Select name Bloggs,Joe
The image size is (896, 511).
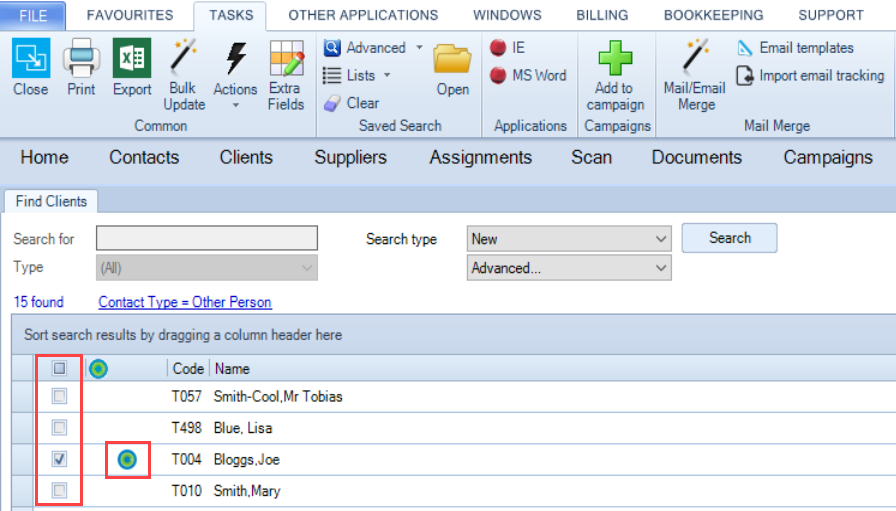point(247,460)
